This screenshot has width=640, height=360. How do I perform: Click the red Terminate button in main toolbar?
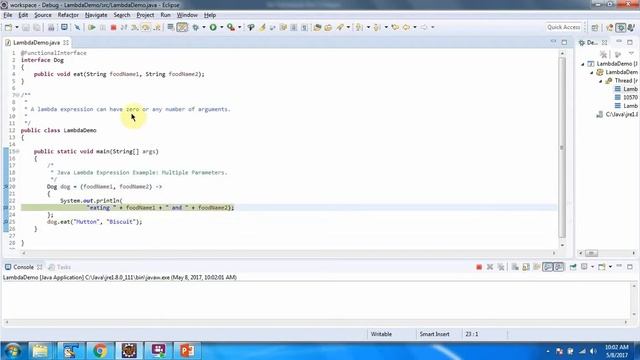tap(113, 27)
